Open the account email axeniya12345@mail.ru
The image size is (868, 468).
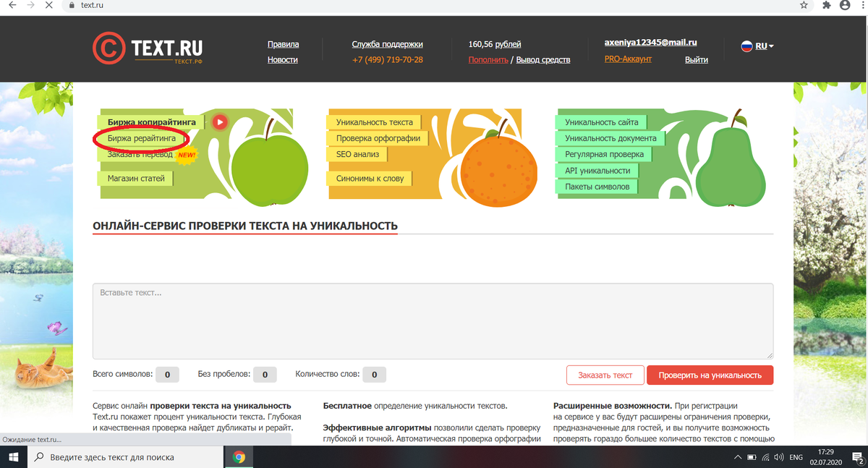650,43
